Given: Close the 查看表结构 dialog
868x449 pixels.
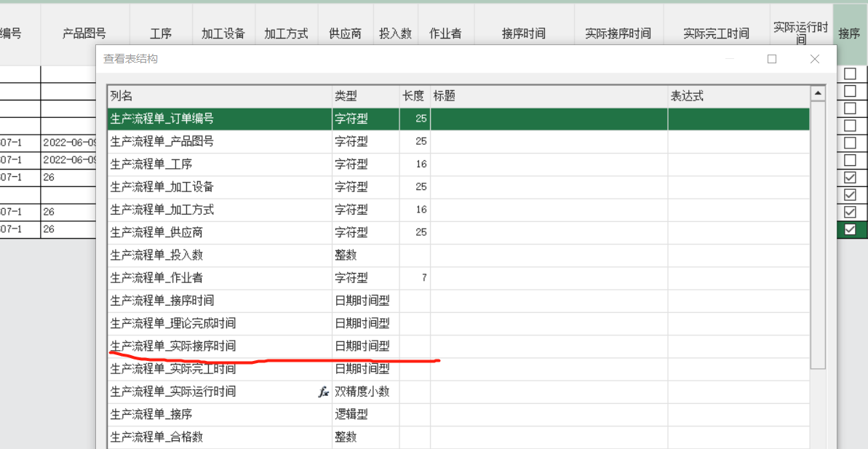Looking at the screenshot, I should coord(815,59).
